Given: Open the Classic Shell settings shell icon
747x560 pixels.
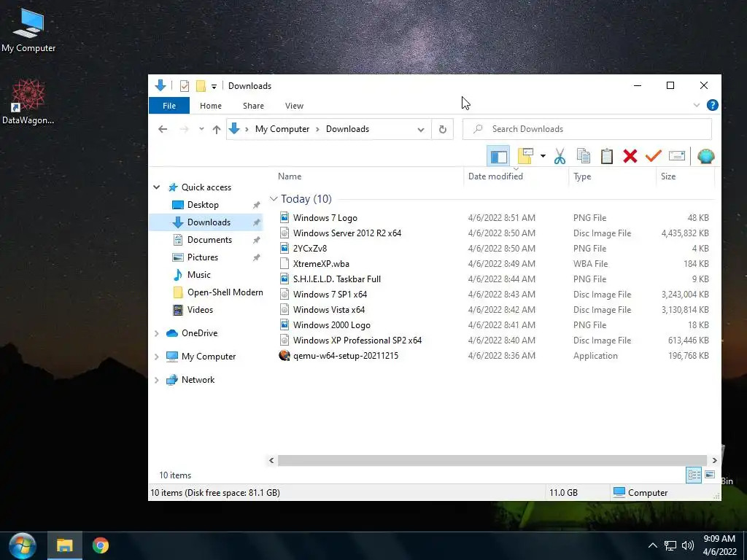Looking at the screenshot, I should click(x=705, y=156).
